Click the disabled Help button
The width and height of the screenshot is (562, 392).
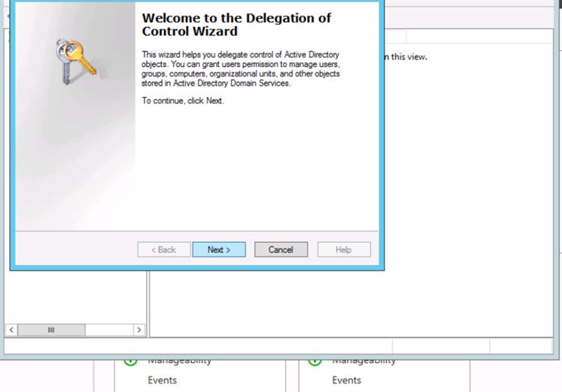[343, 250]
